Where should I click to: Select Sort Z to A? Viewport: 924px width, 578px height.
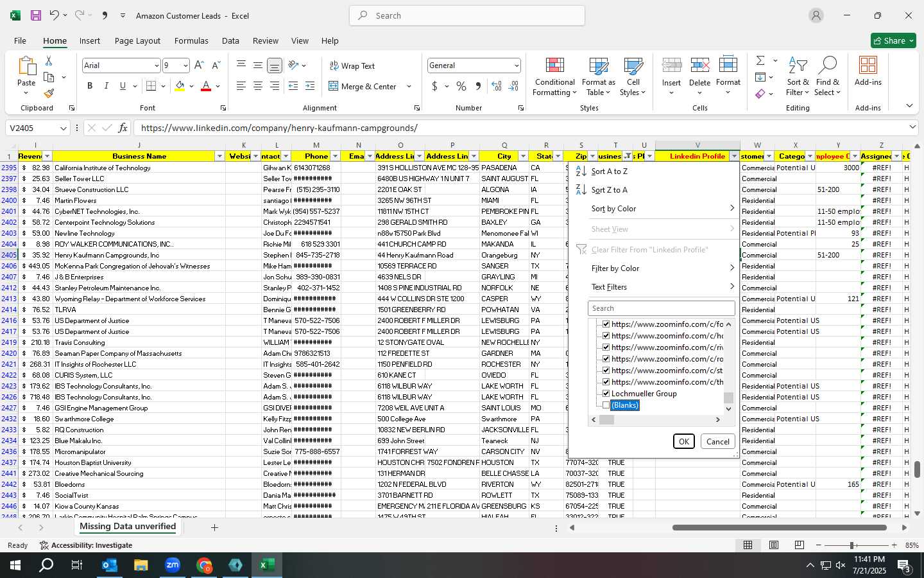click(653, 190)
